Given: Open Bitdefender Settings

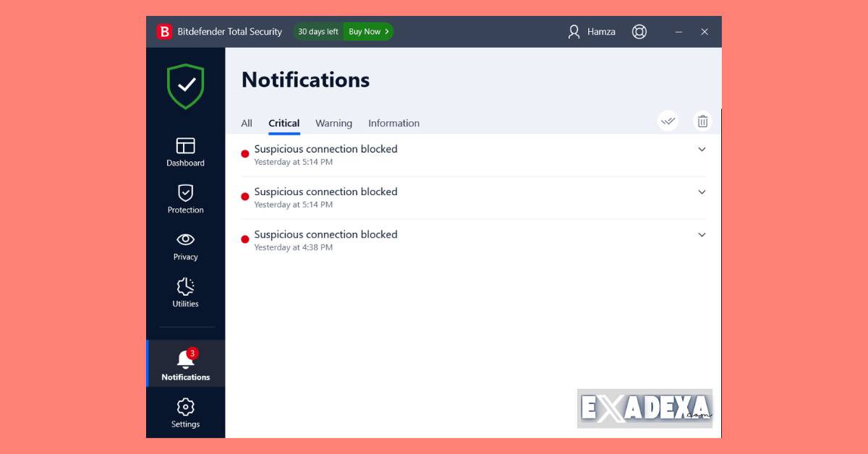Looking at the screenshot, I should (x=185, y=412).
